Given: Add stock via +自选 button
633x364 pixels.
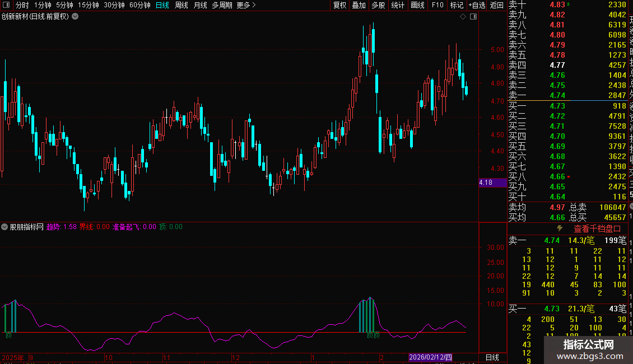Looking at the screenshot, I should [x=476, y=5].
